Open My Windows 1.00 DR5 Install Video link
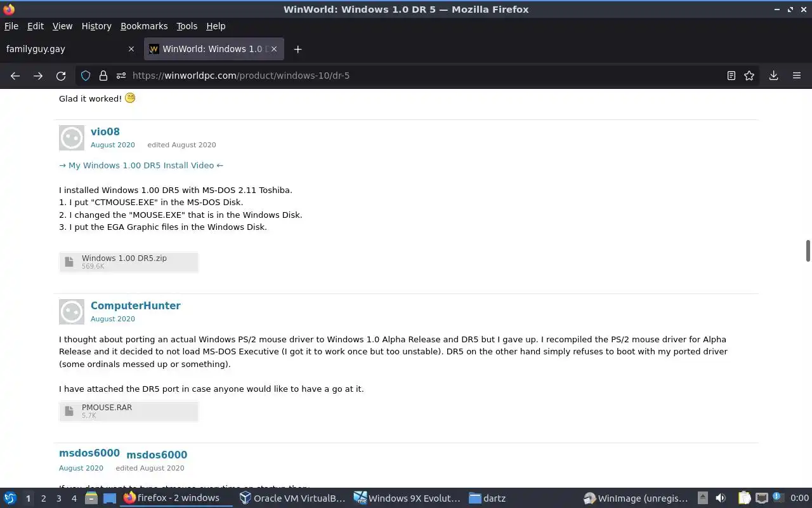The height and width of the screenshot is (508, 812). pyautogui.click(x=141, y=165)
